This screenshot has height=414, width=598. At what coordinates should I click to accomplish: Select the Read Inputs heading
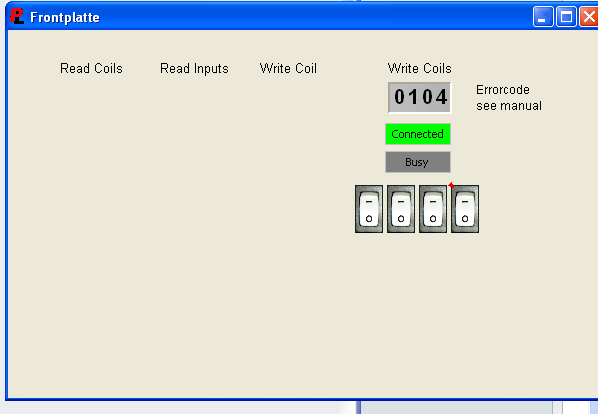194,69
